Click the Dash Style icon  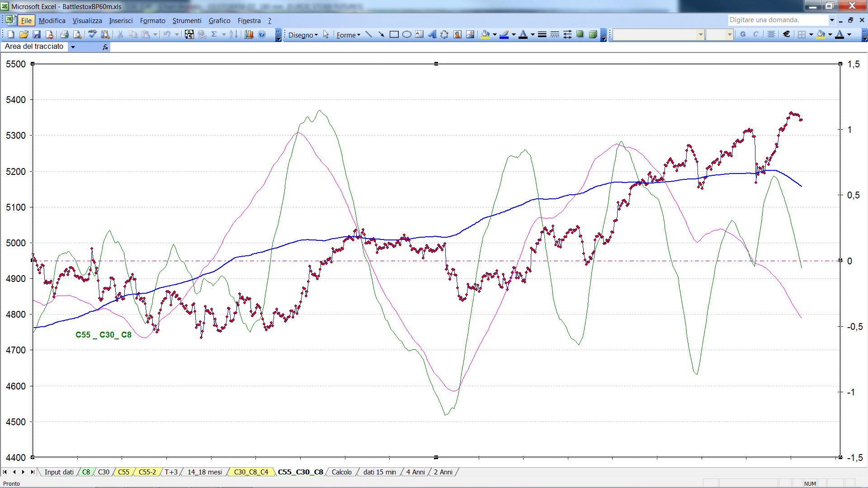[555, 34]
